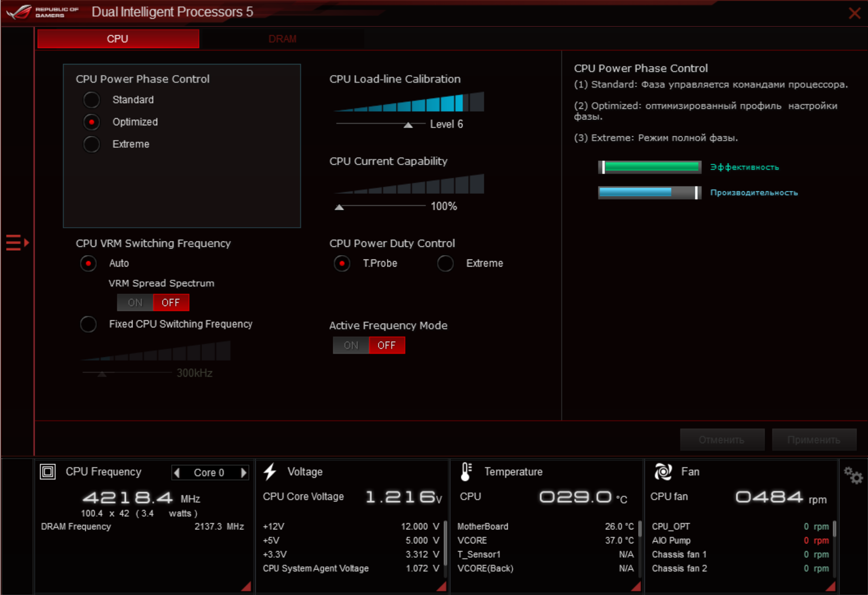Image resolution: width=868 pixels, height=595 pixels.
Task: Switch to the DRAM tab
Action: 282,39
